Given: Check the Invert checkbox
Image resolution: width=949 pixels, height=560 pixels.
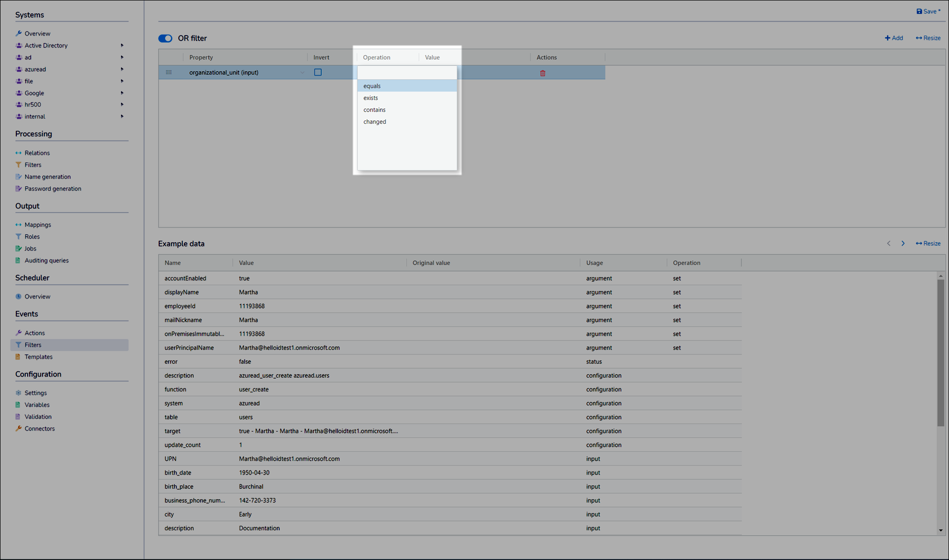Looking at the screenshot, I should coord(318,73).
